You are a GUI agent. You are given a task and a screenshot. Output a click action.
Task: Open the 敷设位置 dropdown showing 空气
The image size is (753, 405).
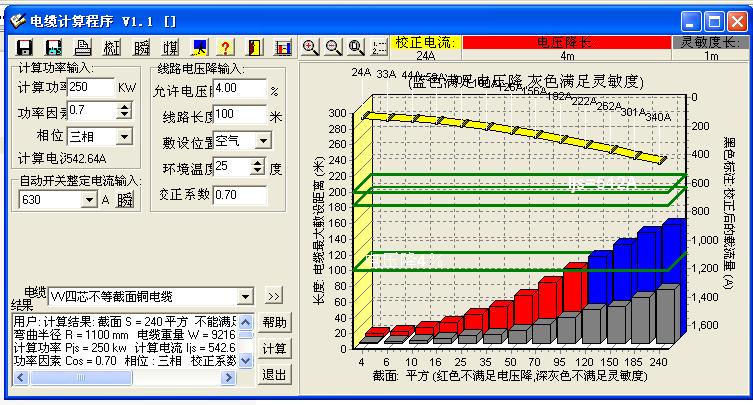(263, 141)
